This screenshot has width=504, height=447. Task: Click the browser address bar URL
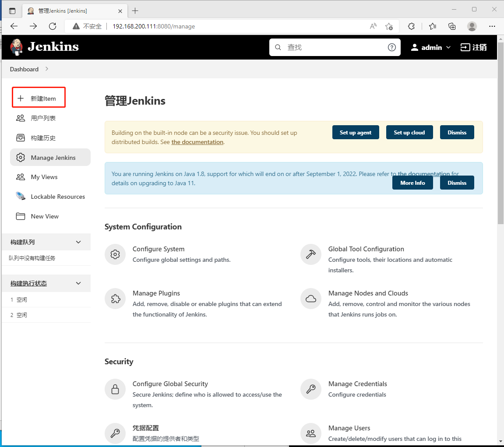pos(154,26)
